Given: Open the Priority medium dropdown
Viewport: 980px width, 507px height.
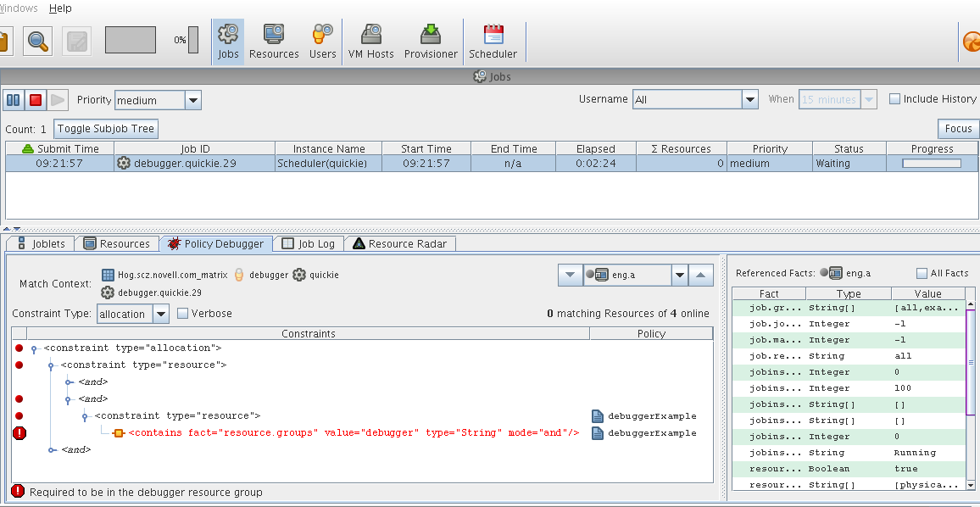Looking at the screenshot, I should click(x=193, y=100).
